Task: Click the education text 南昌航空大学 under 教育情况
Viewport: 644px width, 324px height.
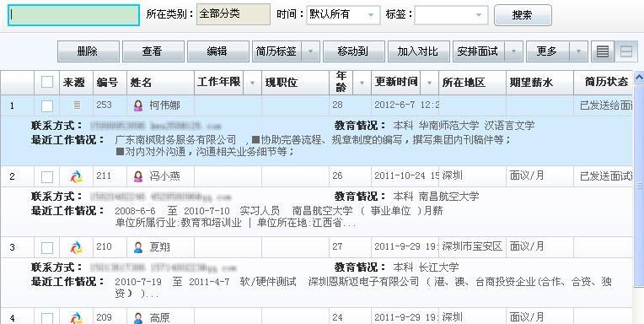Action: 449,197
